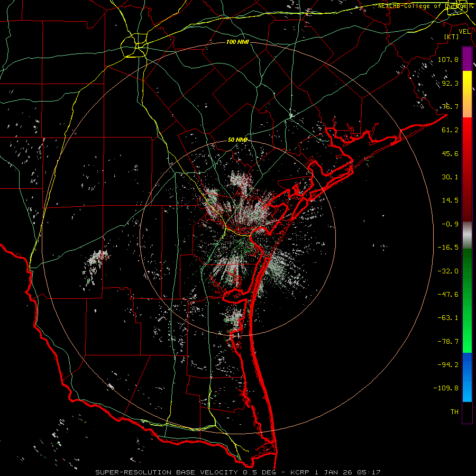476x476 pixels.
Task: Click the 92.3 velocity scale value
Action: [450, 83]
